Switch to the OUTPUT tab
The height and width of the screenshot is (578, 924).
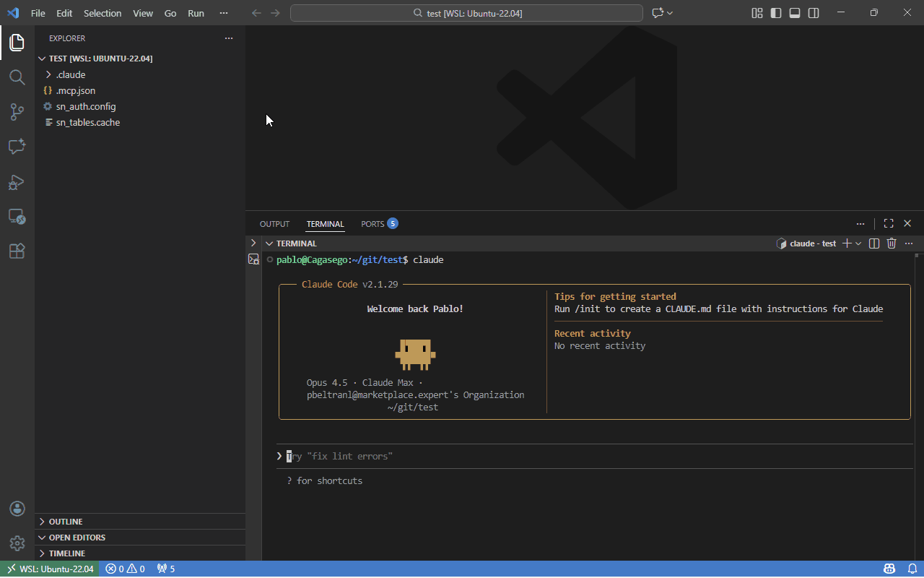(274, 224)
